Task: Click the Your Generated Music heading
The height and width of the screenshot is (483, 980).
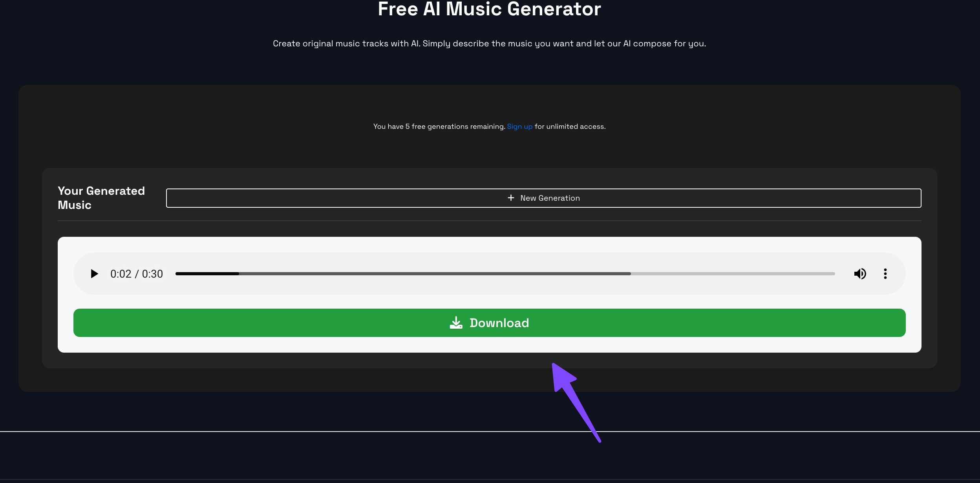Action: 101,198
